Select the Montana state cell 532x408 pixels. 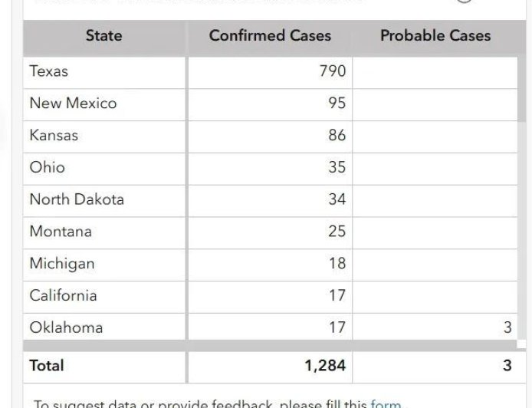coord(61,232)
